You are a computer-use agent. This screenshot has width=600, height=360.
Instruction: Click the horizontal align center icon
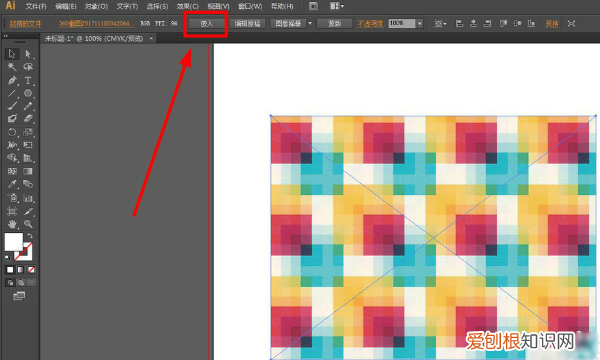[473, 23]
